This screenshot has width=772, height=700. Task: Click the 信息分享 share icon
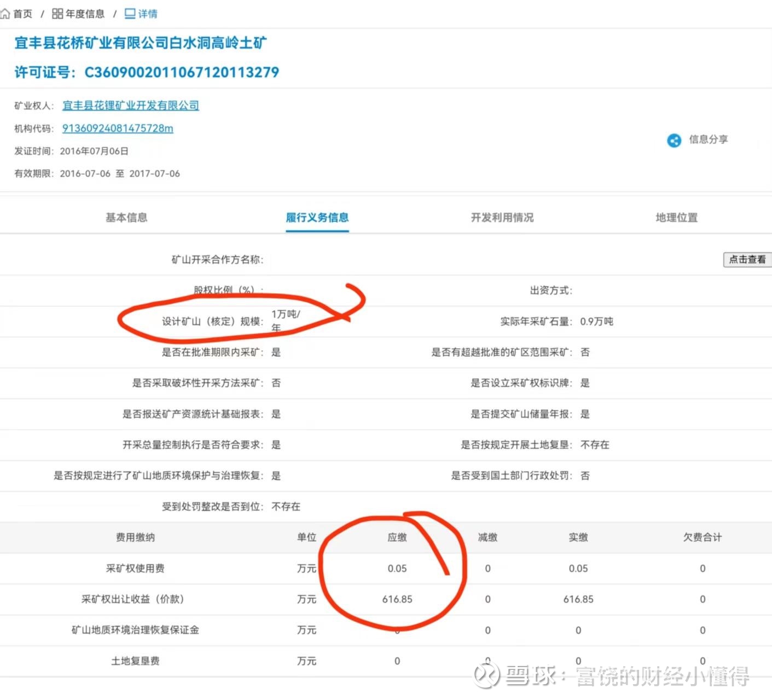coord(674,140)
